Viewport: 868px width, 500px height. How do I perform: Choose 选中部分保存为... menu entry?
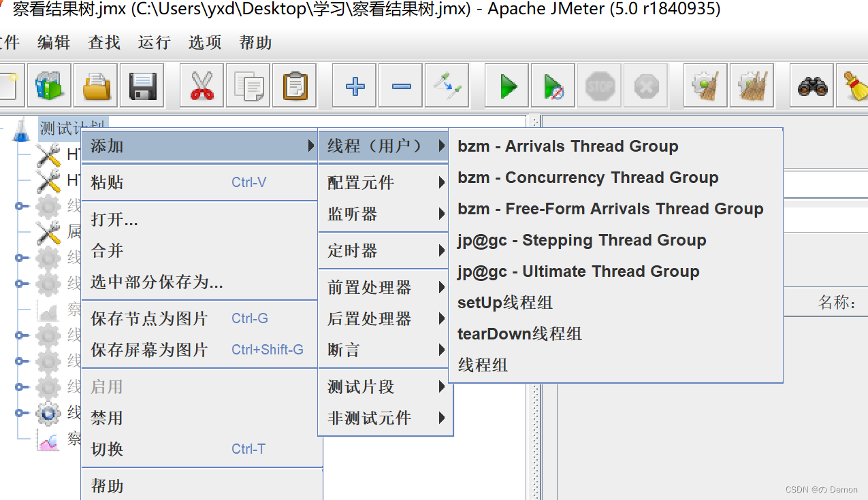(x=199, y=282)
